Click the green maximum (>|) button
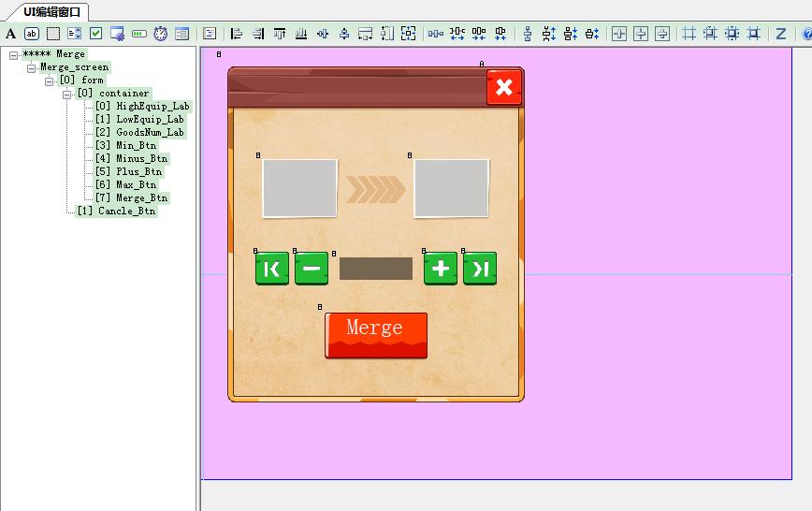The height and width of the screenshot is (511, 812). (x=480, y=269)
